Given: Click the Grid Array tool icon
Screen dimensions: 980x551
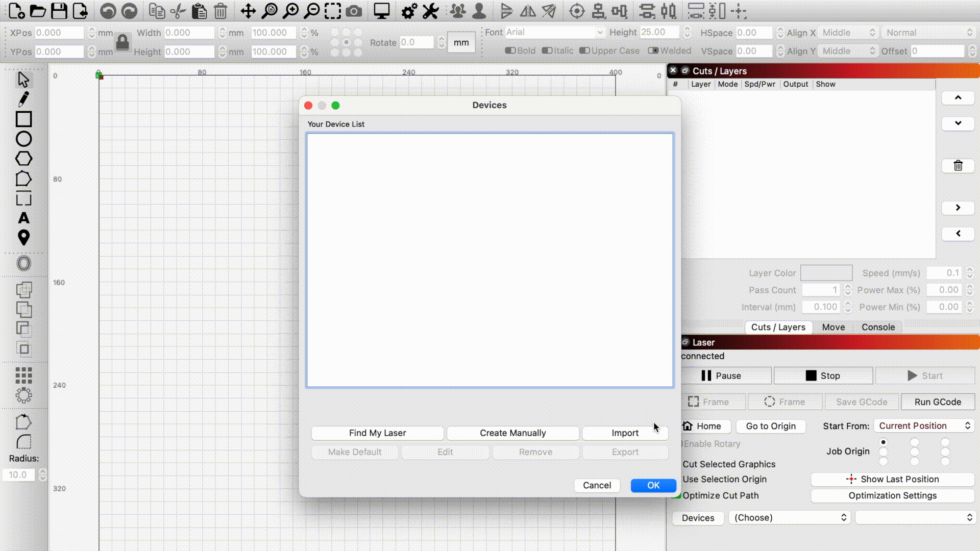Looking at the screenshot, I should 23,375.
